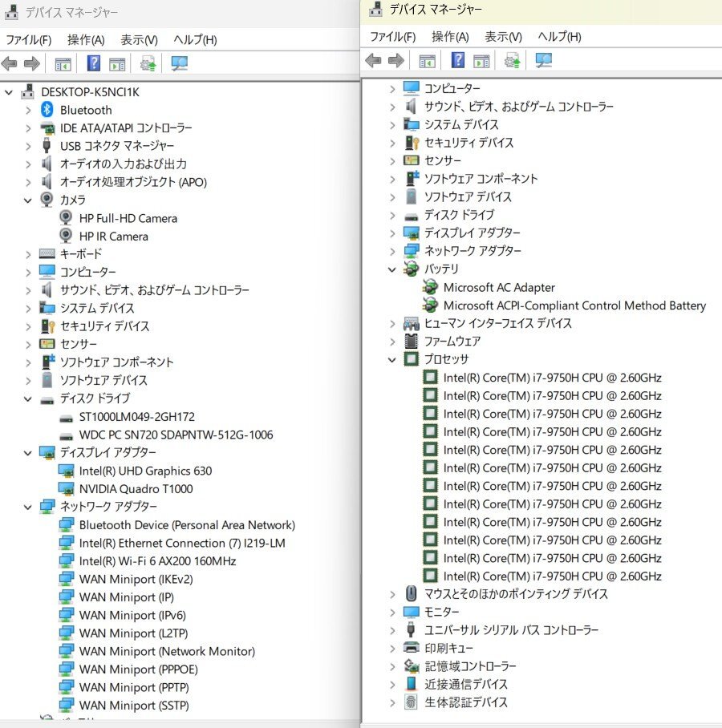Select Intel(R) UHD Graphics 630 adapter
This screenshot has width=722, height=728.
145,471
